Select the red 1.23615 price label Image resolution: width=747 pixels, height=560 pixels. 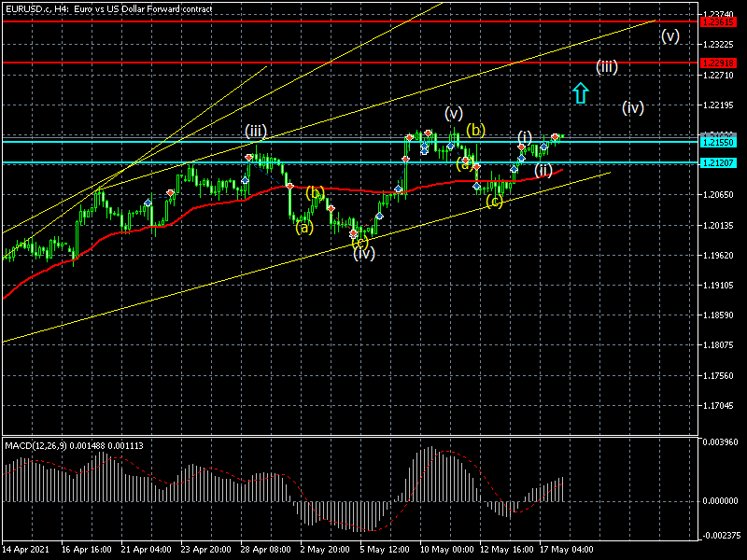[x=718, y=21]
